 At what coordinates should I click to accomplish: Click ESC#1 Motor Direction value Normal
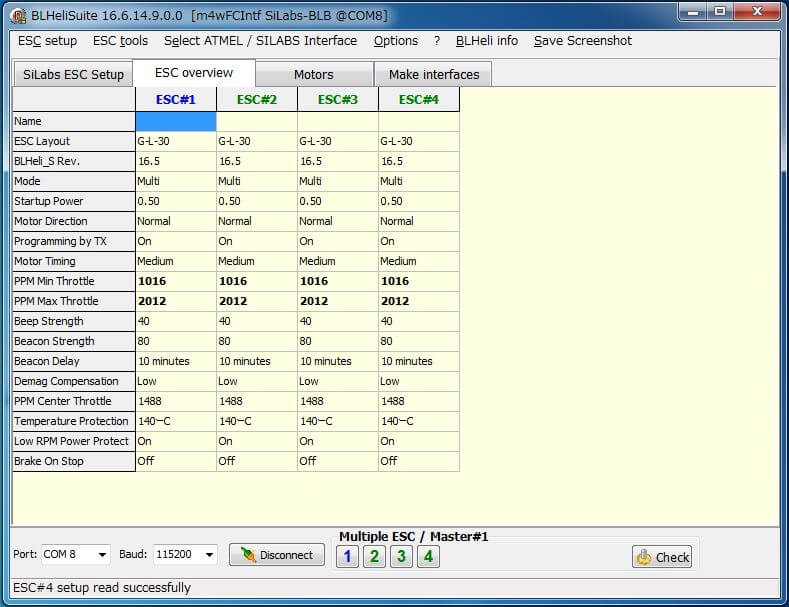click(x=176, y=221)
